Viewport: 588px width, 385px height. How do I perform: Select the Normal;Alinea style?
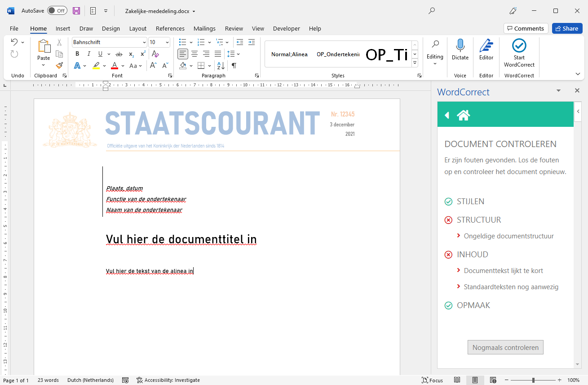(289, 54)
